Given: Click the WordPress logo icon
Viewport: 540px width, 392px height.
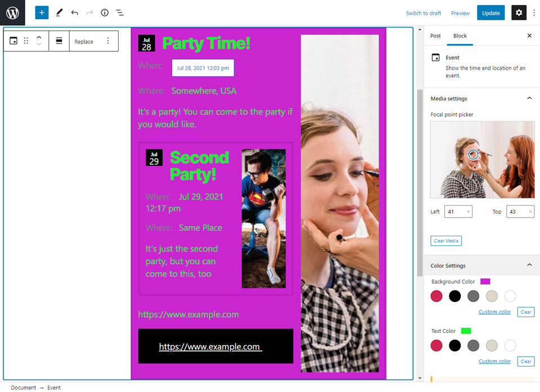Looking at the screenshot, I should click(12, 12).
